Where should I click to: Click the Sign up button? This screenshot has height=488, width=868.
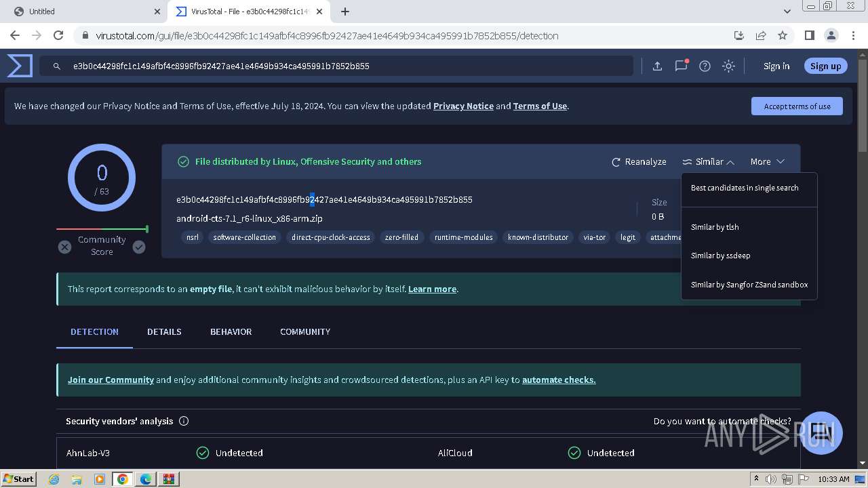[825, 66]
